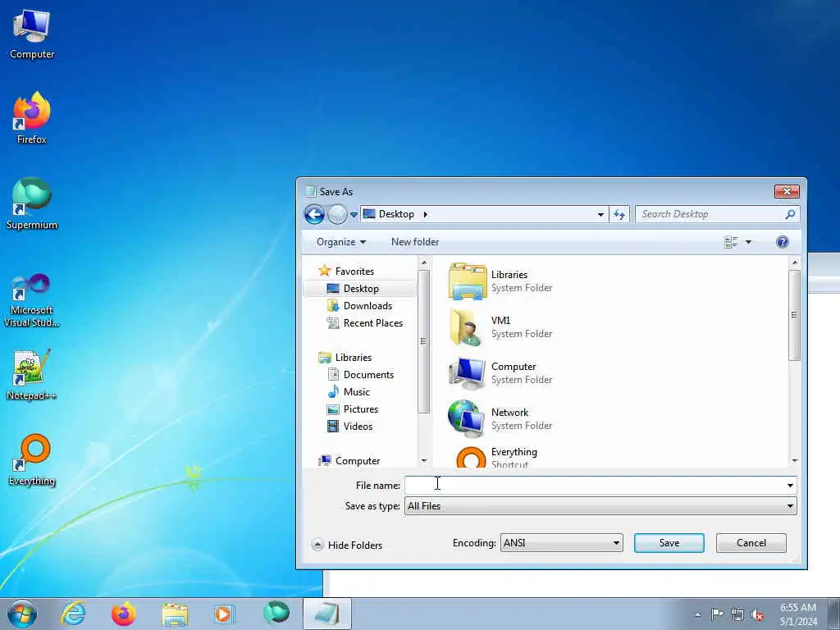
Task: Select the Computer system folder in file list
Action: 500,373
